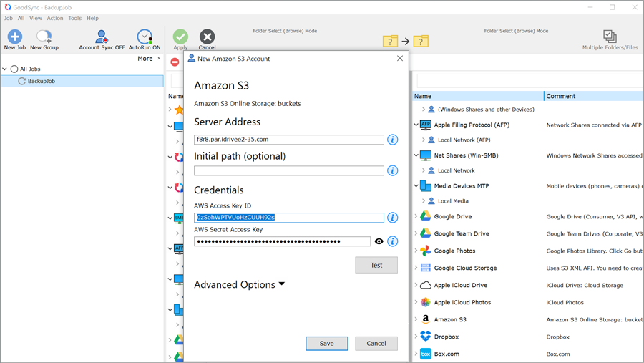The height and width of the screenshot is (363, 644).
Task: Select the Dropbox icon in list
Action: pos(426,337)
